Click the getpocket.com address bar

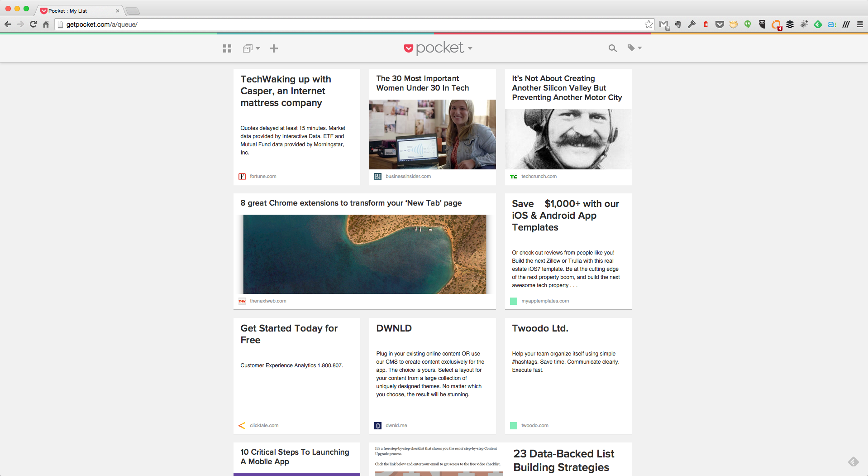pyautogui.click(x=354, y=24)
